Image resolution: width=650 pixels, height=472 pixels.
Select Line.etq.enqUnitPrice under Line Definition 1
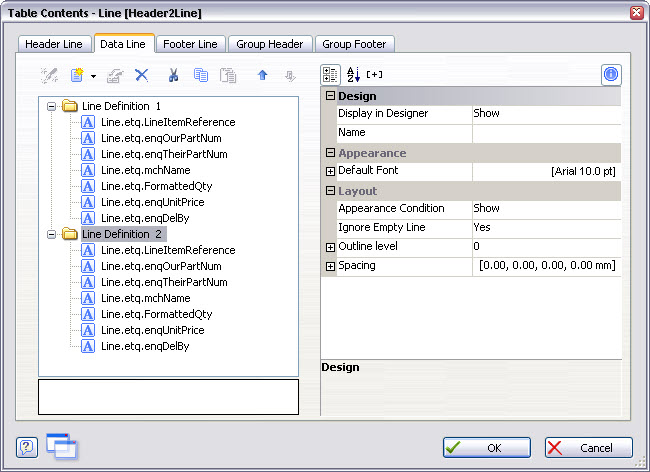click(x=153, y=202)
